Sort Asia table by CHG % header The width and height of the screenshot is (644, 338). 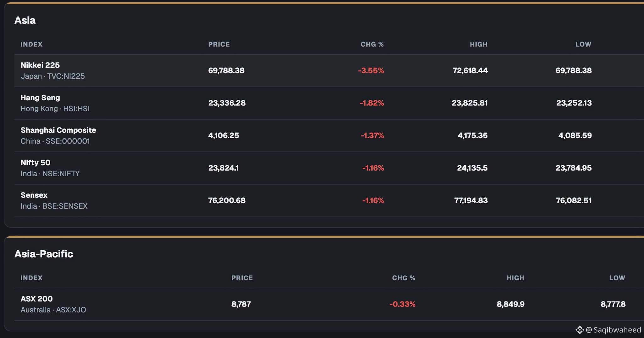tap(372, 44)
